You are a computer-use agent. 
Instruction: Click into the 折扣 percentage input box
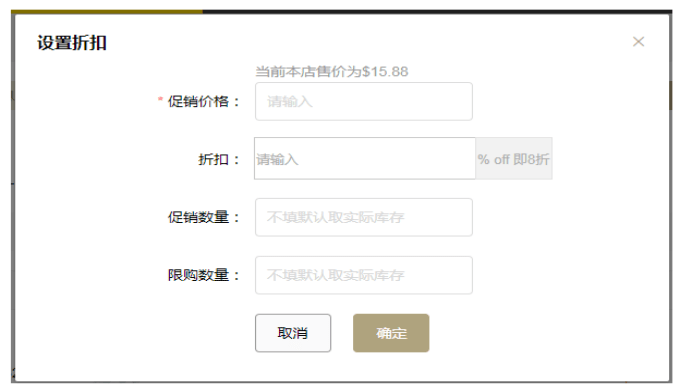(365, 158)
